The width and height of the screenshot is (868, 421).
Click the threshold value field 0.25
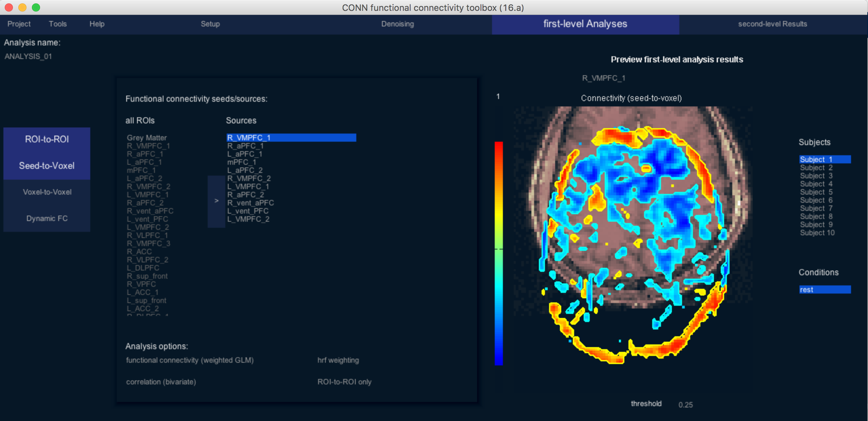[685, 405]
